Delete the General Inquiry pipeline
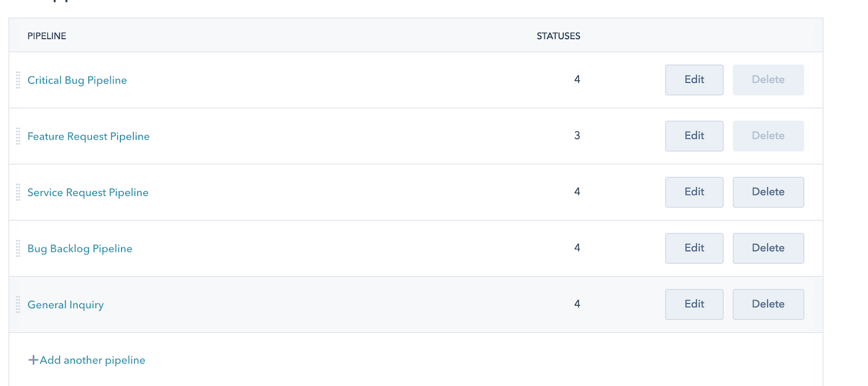The width and height of the screenshot is (868, 386). pos(768,304)
